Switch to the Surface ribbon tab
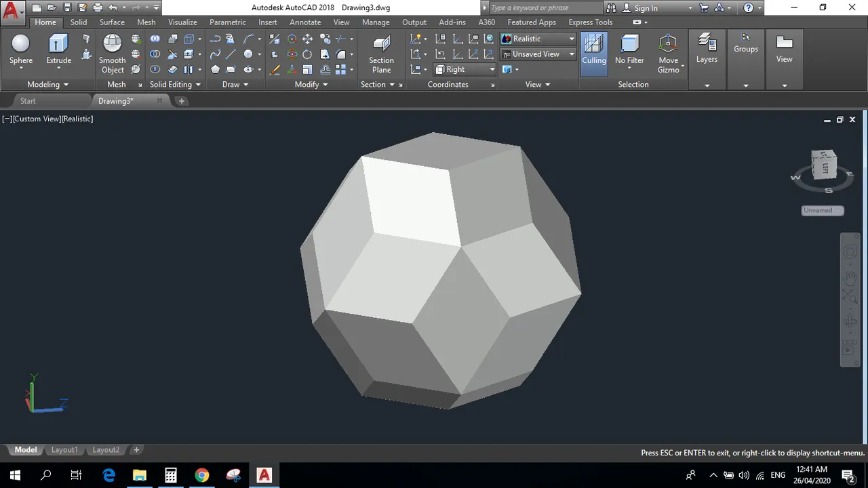Viewport: 868px width, 488px height. tap(112, 22)
